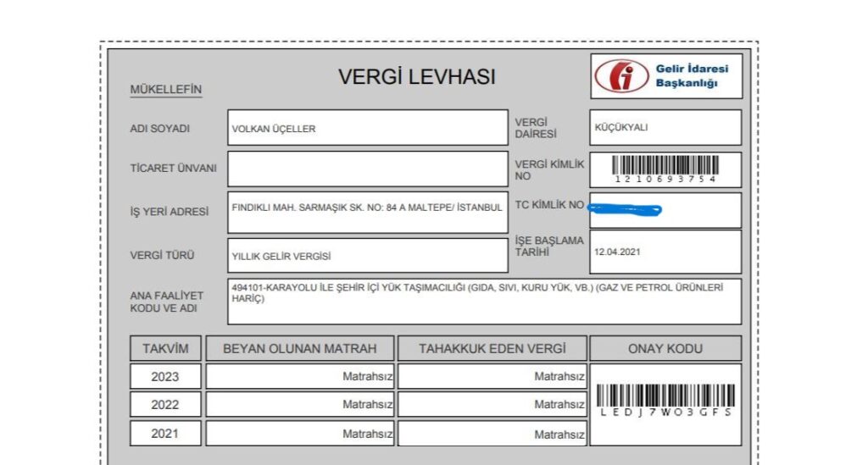Image resolution: width=868 pixels, height=465 pixels.
Task: Click the VERGİ LEVHASI title
Action: [x=417, y=77]
